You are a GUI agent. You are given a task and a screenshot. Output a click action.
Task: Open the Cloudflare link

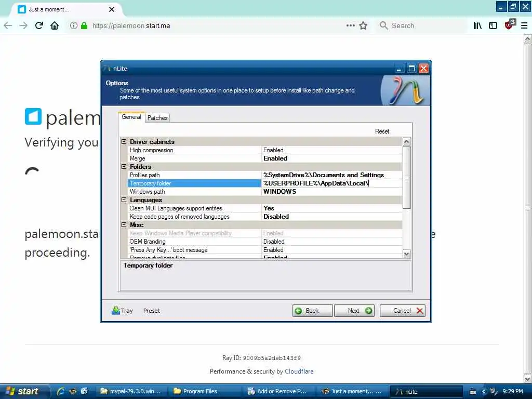click(x=299, y=371)
